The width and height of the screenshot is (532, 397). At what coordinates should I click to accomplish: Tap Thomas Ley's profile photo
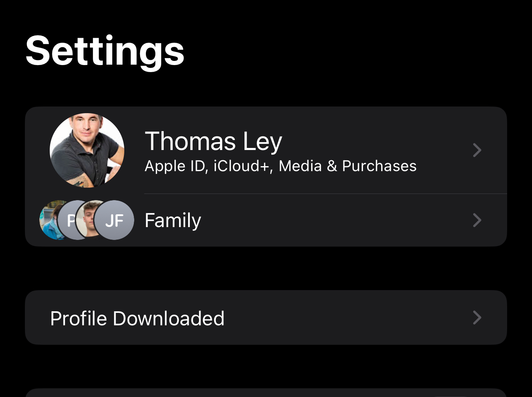87,150
